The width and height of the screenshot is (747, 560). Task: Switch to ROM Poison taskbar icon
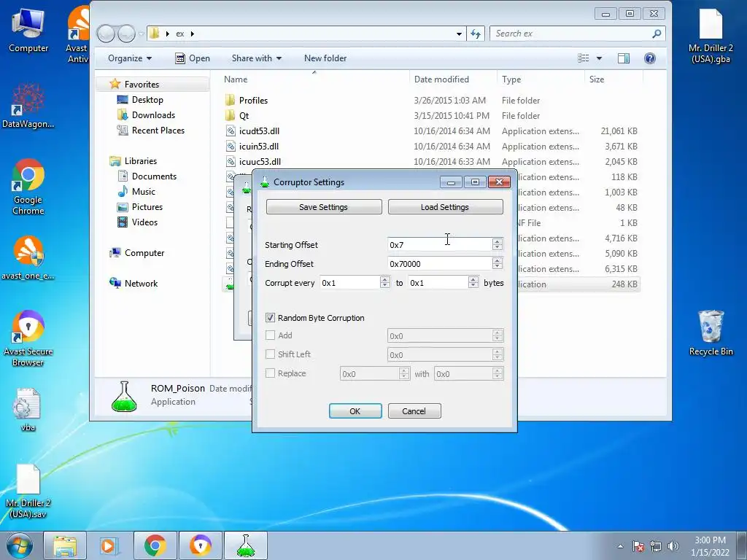pos(246,545)
